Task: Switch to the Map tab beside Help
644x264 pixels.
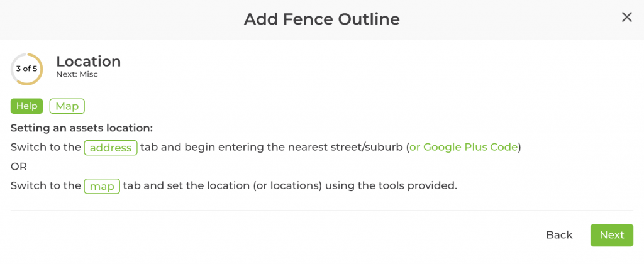Action: coord(67,106)
